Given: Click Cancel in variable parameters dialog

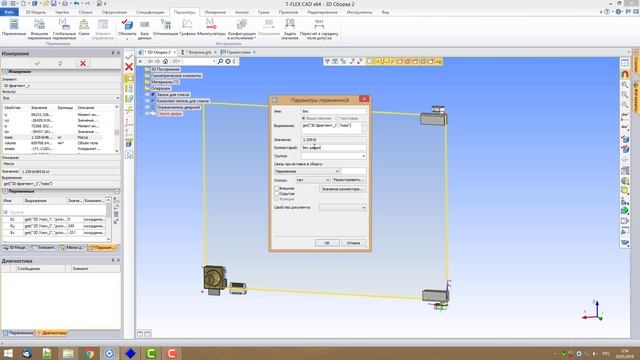Looking at the screenshot, I should click(x=353, y=243).
